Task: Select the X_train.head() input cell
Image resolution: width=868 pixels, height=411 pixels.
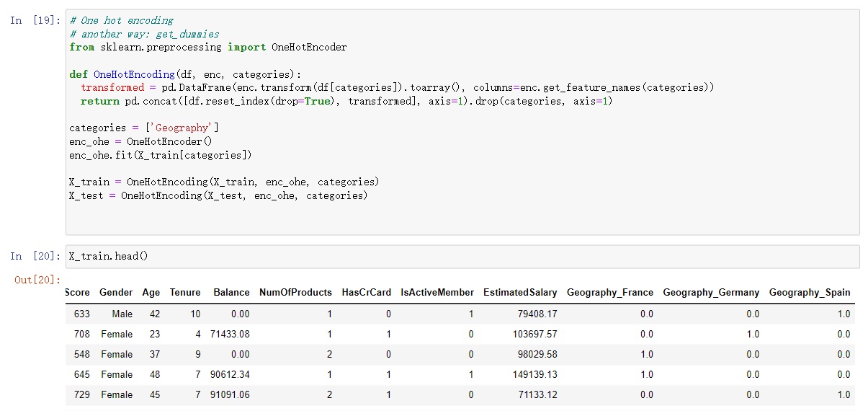Action: 462,257
